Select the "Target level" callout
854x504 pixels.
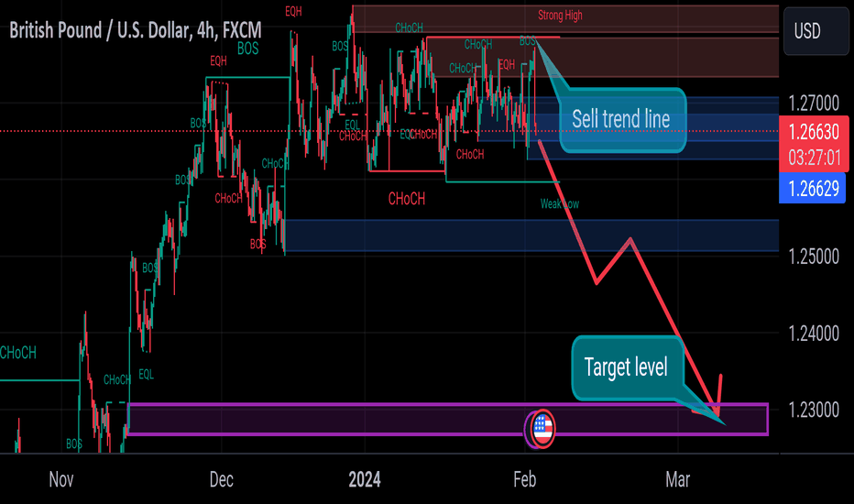tap(627, 367)
